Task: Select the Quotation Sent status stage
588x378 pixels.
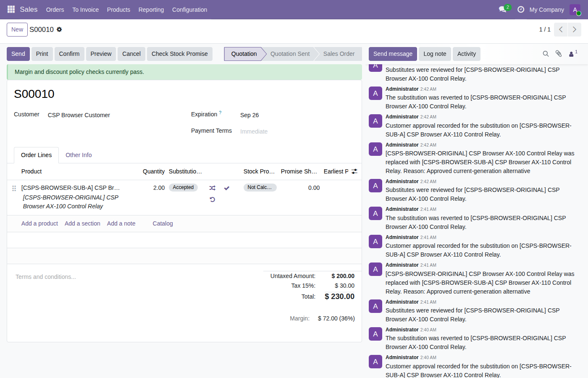Action: pos(290,54)
